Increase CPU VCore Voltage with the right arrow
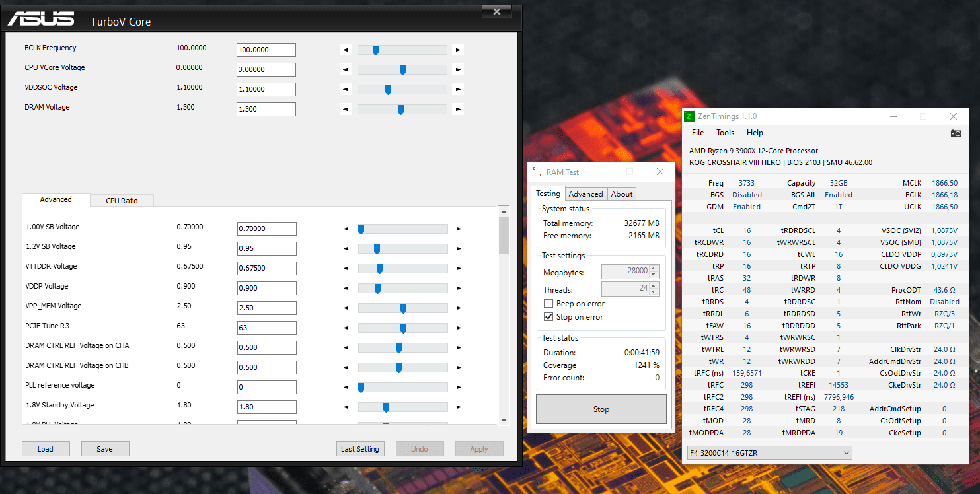The height and width of the screenshot is (494, 980). tap(458, 69)
